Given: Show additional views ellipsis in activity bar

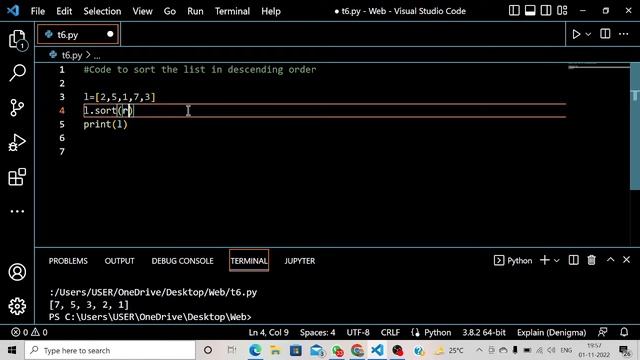Looking at the screenshot, I should (17, 211).
